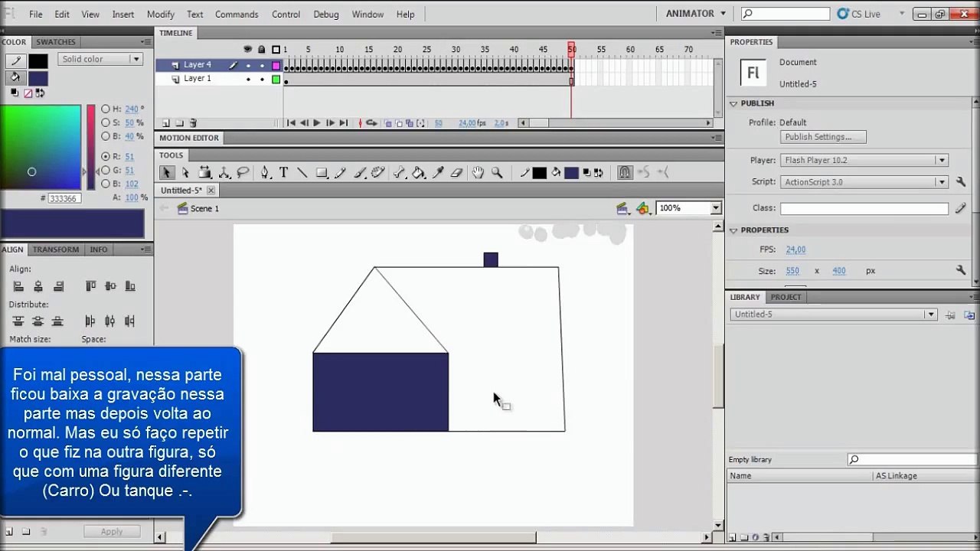The image size is (980, 551).
Task: Click the fill color swatch in Color panel
Action: 38,78
